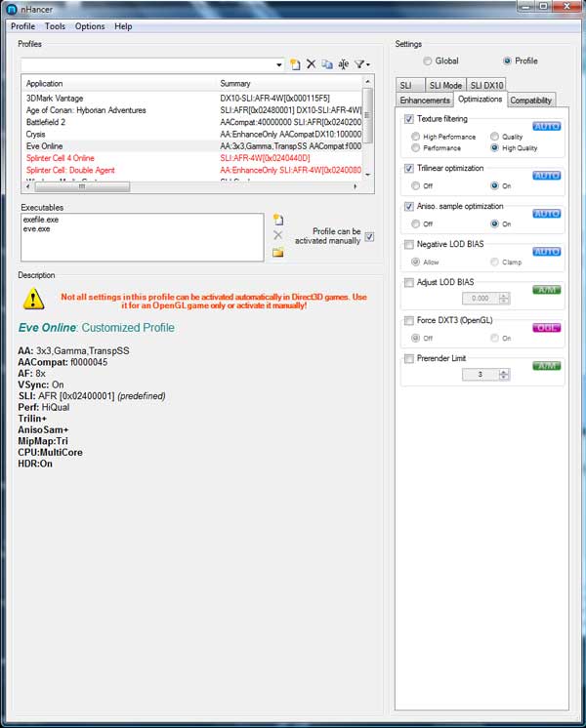Image resolution: width=586 pixels, height=728 pixels.
Task: Toggle the Trilinear optimization checkbox
Action: click(x=409, y=168)
